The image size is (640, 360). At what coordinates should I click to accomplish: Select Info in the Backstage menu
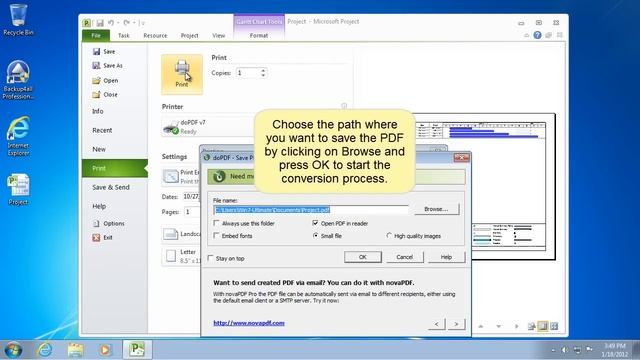98,111
